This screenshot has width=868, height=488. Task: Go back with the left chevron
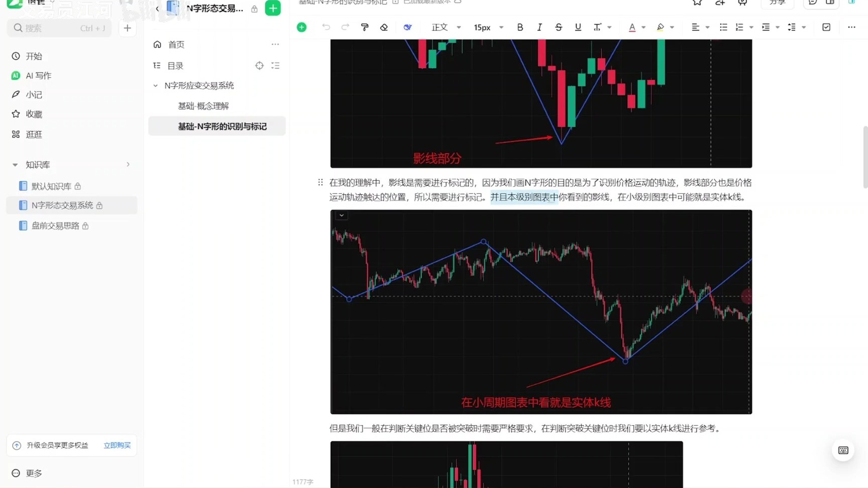click(x=157, y=9)
